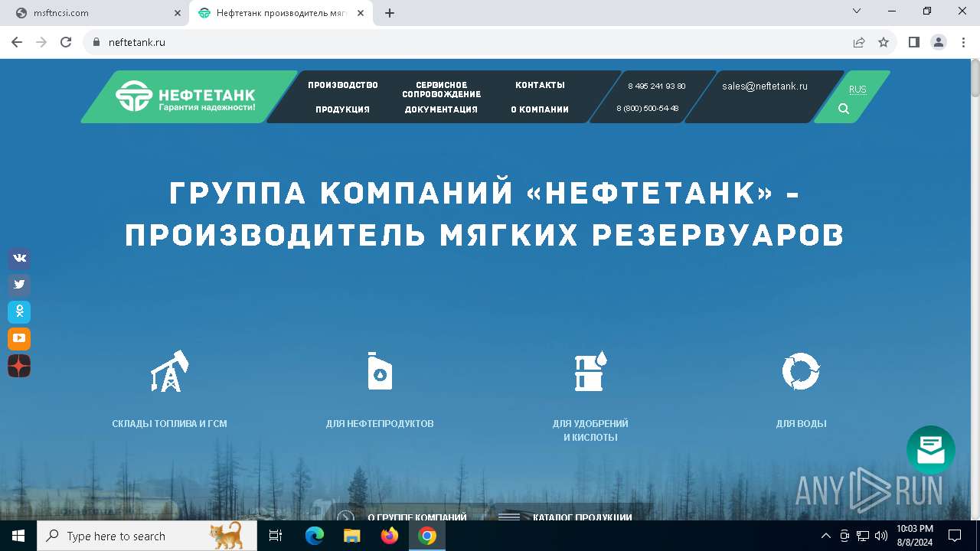Screen dimensions: 980x551
Task: Open Firefox from taskbar
Action: [x=390, y=536]
